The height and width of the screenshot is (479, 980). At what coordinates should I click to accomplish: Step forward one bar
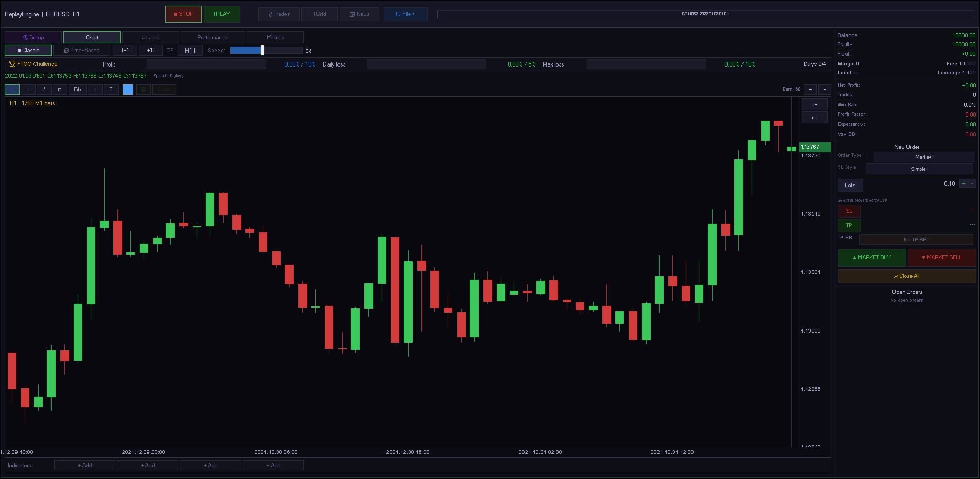150,51
